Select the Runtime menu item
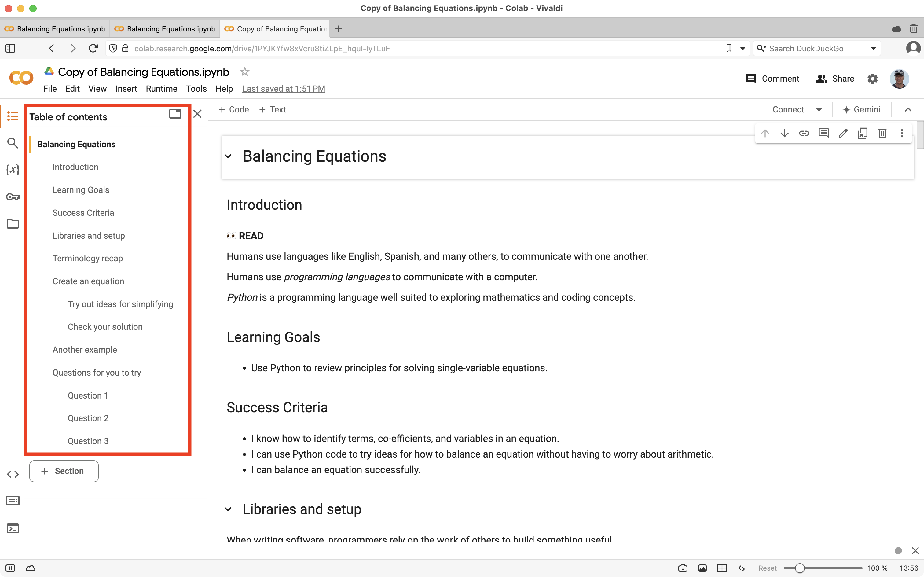 tap(161, 88)
